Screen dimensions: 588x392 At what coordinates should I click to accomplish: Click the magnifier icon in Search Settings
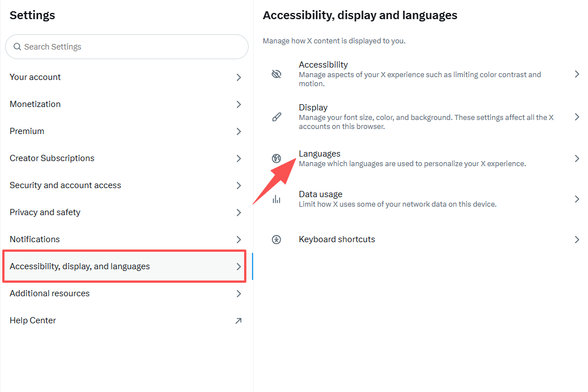click(17, 47)
